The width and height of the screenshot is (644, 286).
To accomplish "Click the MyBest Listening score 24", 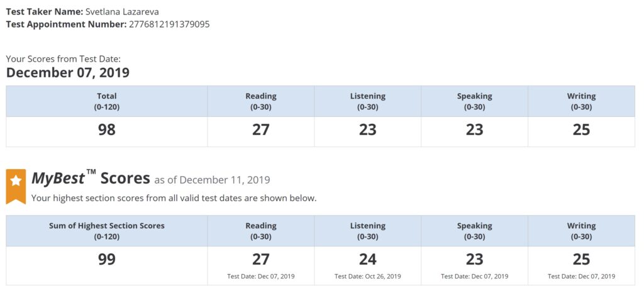I will point(367,260).
